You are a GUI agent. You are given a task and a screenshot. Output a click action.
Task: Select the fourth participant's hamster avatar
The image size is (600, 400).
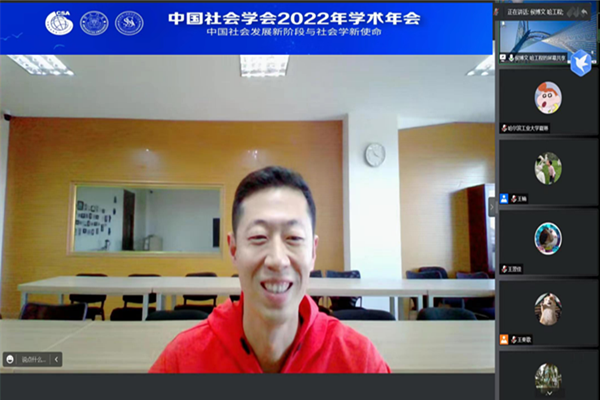(547, 237)
